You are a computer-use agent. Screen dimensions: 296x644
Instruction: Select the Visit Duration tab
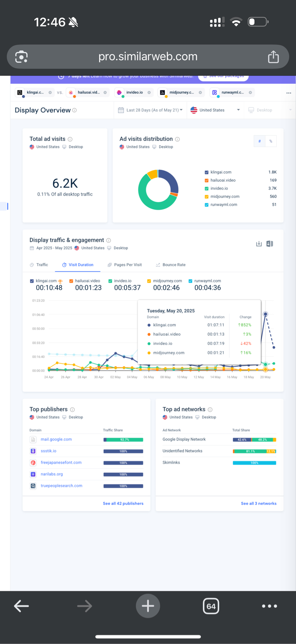click(78, 265)
